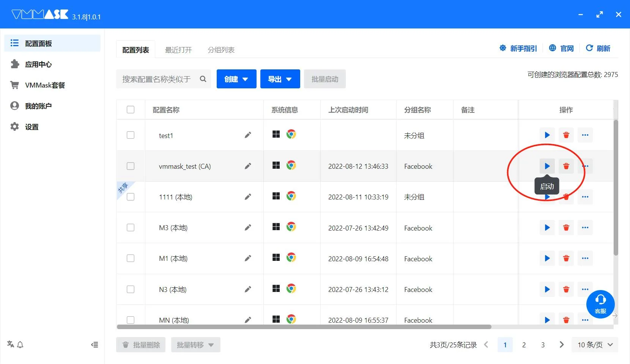The height and width of the screenshot is (364, 630).
Task: Start the M1 (本地) profile
Action: pyautogui.click(x=547, y=258)
